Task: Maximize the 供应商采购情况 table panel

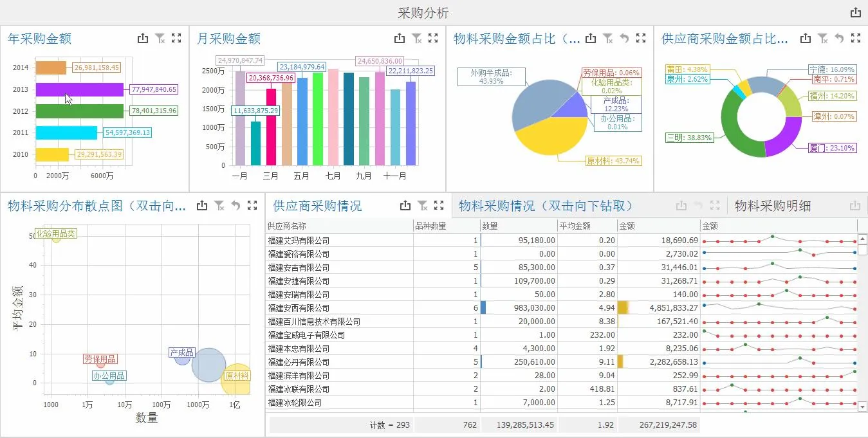Action: tap(439, 206)
